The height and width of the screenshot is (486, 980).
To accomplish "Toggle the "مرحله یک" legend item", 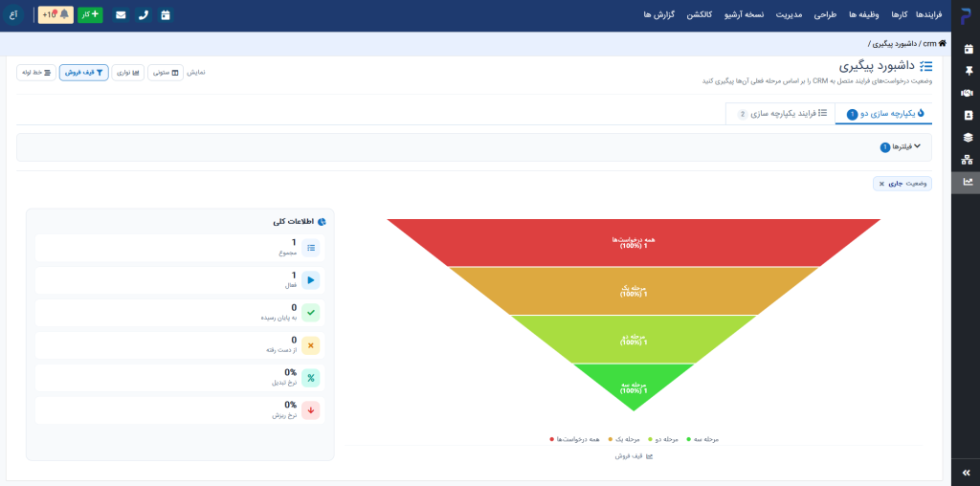I will point(624,440).
